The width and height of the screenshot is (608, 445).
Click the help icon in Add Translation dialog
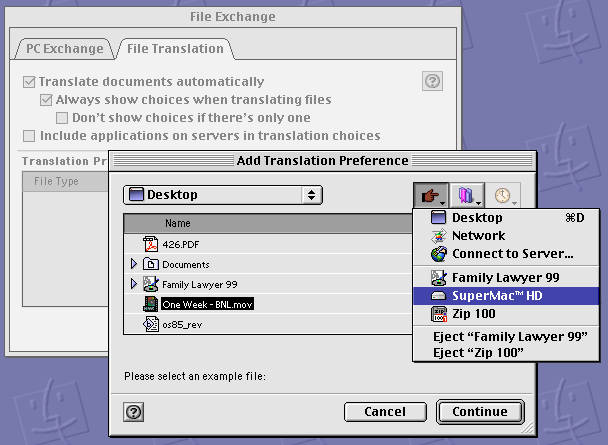point(132,411)
